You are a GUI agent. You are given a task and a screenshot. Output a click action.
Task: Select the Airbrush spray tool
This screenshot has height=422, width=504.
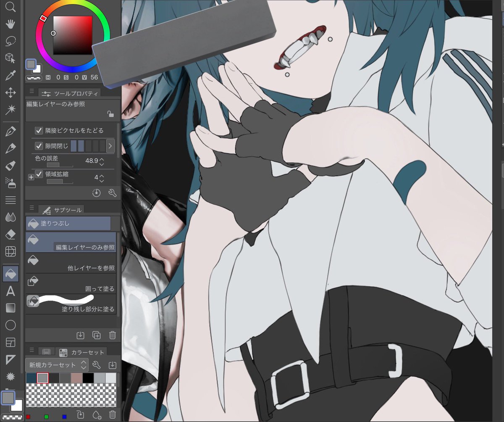(10, 182)
